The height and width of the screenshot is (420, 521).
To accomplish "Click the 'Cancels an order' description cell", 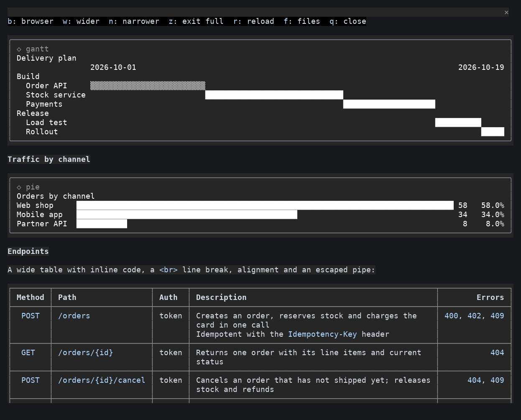I will tap(313, 385).
